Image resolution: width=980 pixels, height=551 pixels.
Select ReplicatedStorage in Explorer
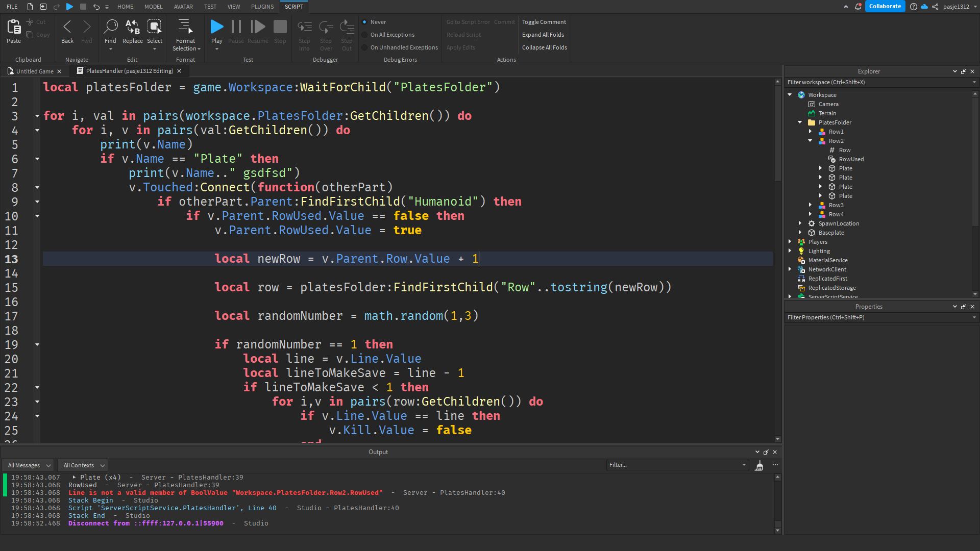pos(831,288)
